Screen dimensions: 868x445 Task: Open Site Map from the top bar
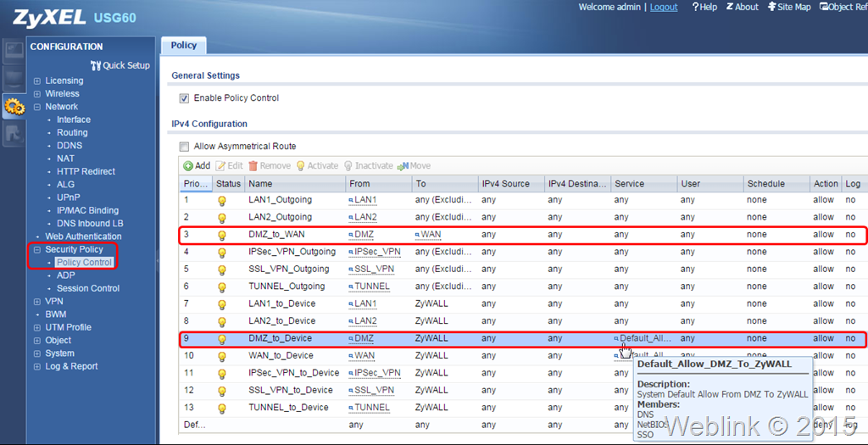click(x=789, y=7)
